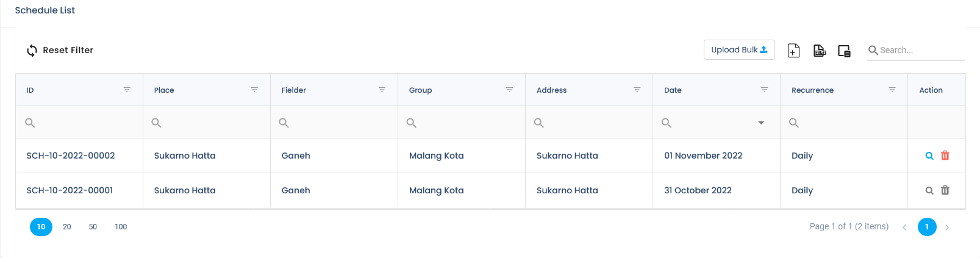Screen dimensions: 980x258
Task: Click the add new schedule file icon
Action: click(793, 51)
